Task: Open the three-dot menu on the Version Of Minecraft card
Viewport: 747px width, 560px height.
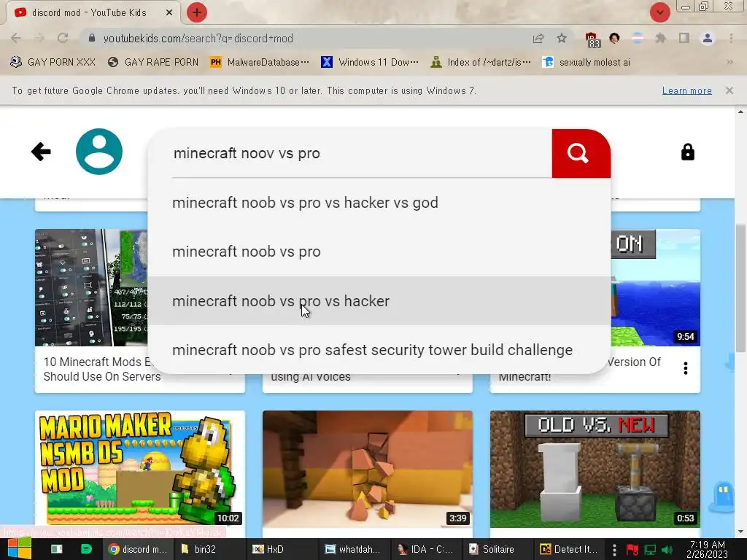Action: [x=686, y=368]
